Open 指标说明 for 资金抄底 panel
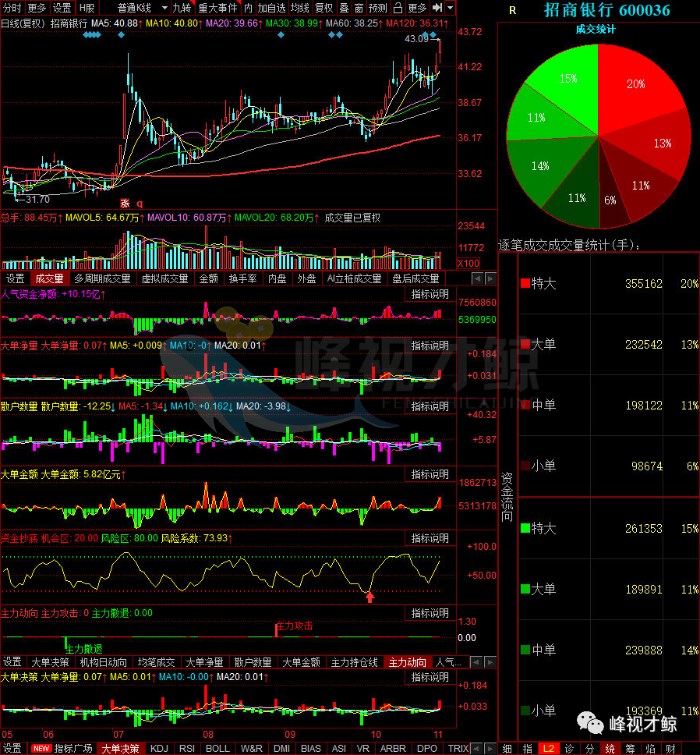 [x=430, y=538]
